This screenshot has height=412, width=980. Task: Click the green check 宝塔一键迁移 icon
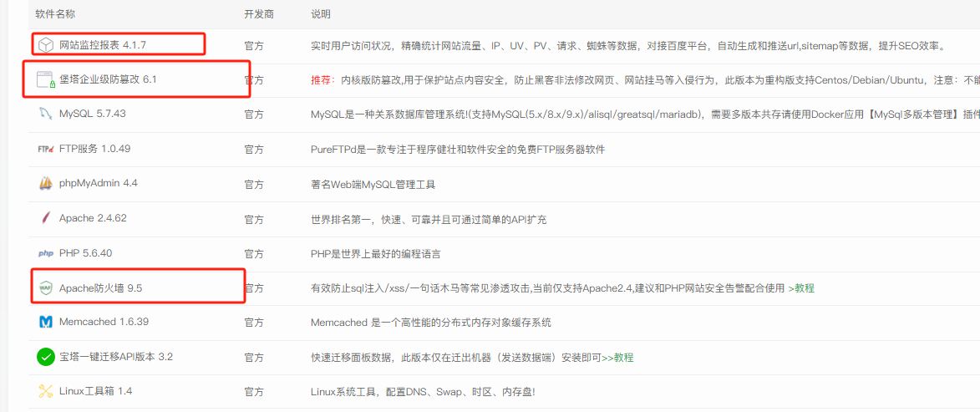(45, 357)
